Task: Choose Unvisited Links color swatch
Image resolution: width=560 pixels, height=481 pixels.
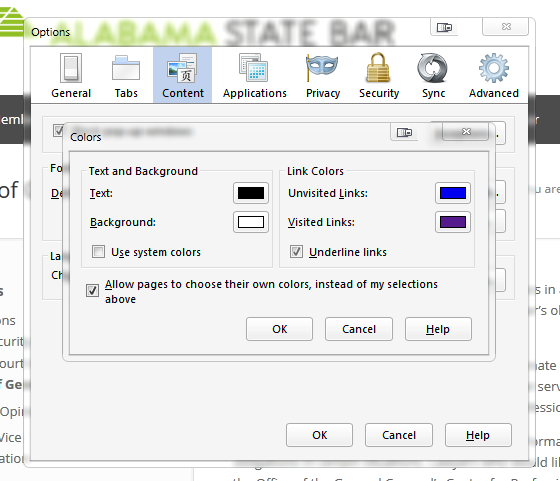Action: pos(452,193)
